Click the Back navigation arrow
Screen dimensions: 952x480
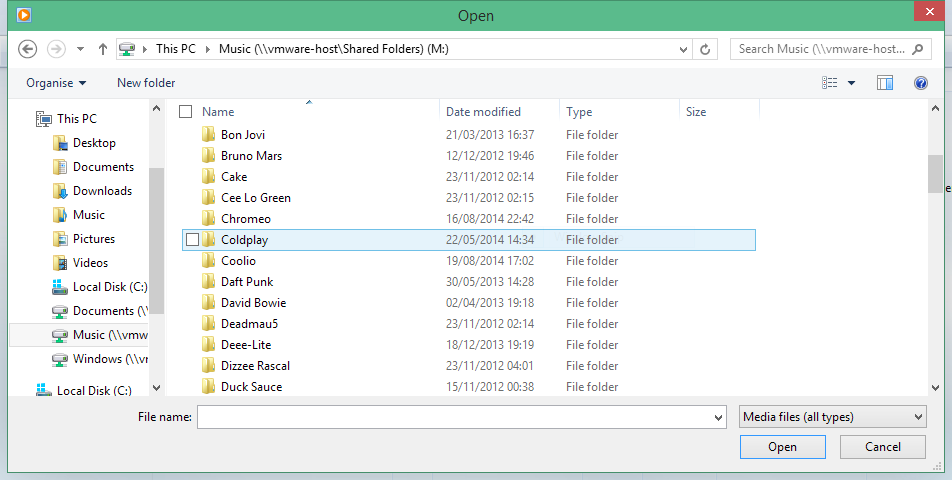tap(27, 49)
